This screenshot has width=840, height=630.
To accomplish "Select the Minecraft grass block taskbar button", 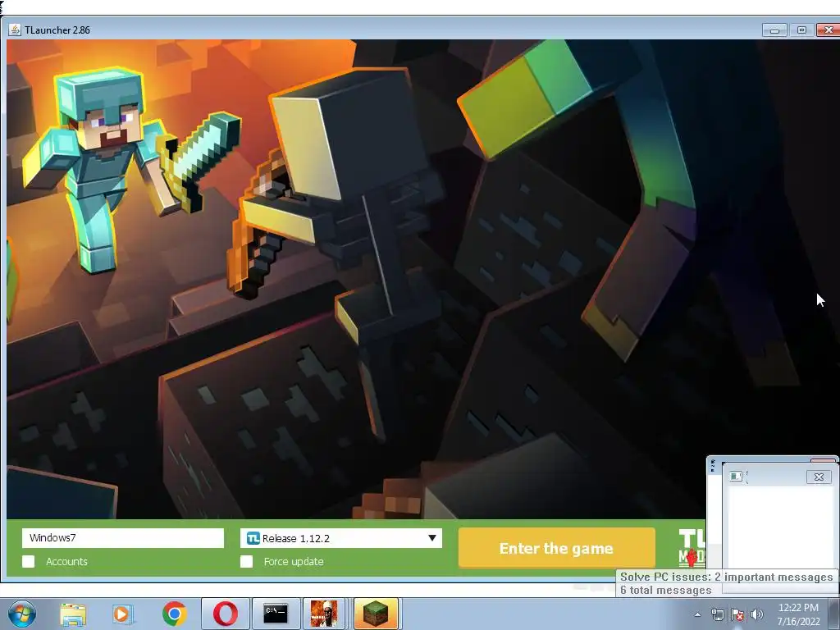I will [x=376, y=614].
